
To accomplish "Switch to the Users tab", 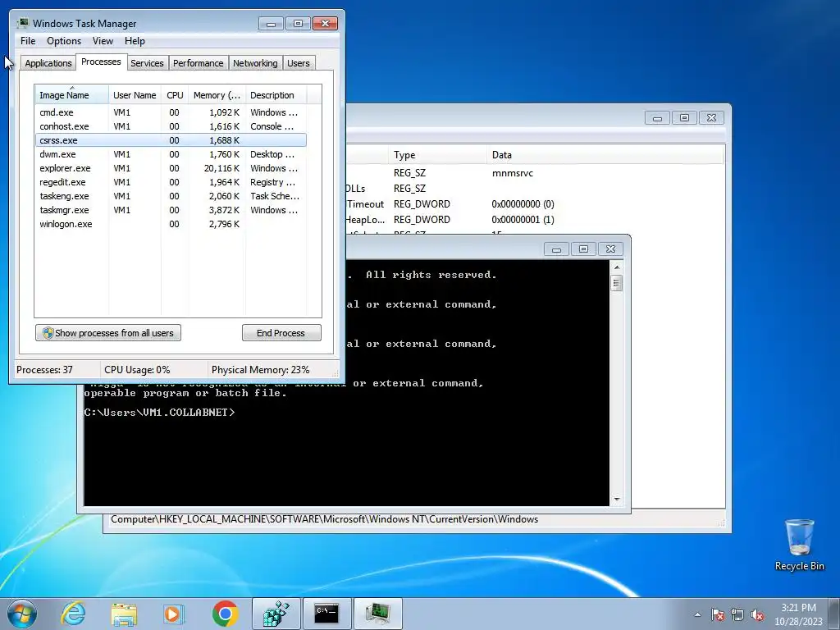I will pyautogui.click(x=299, y=63).
